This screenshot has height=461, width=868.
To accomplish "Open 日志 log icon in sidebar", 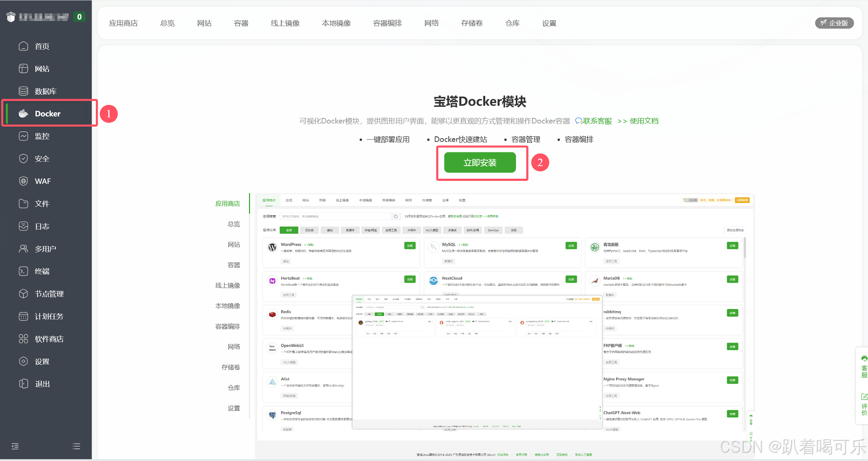I will tap(24, 226).
